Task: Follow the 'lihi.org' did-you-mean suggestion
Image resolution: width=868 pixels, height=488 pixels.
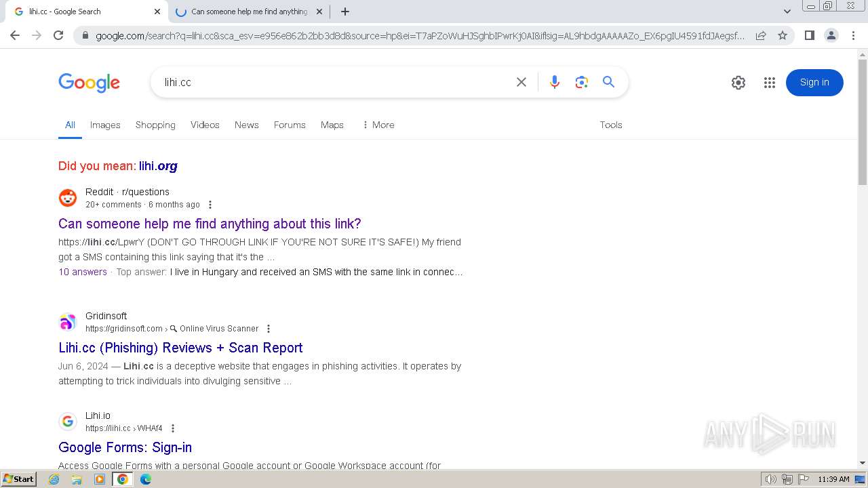Action: 158,166
